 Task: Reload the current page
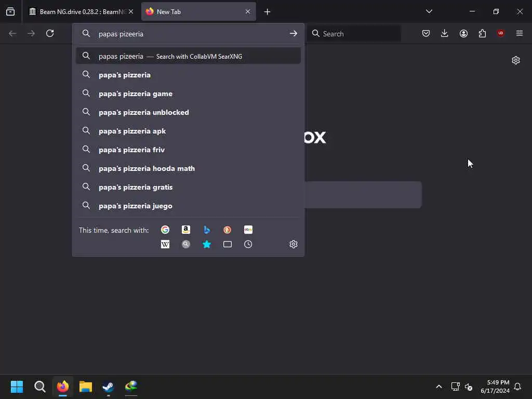(x=50, y=33)
